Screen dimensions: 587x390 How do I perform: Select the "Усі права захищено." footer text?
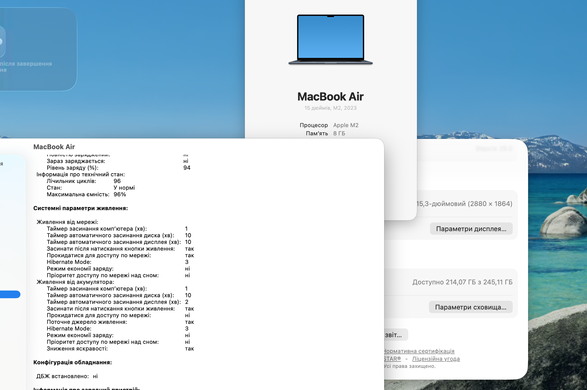410,366
